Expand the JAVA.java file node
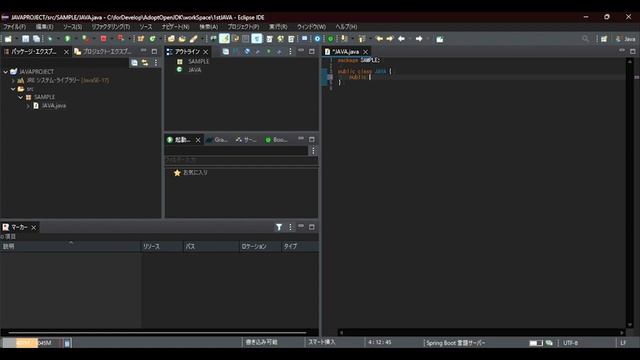Screen dimensions: 640x360 28,106
